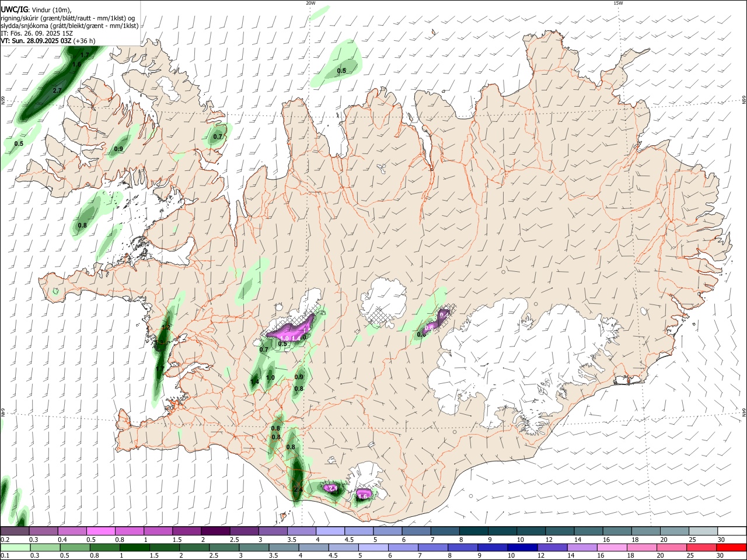747x560 pixels.
Task: Click the 'rigning/skúrir' legend description line
Action: 67,17
